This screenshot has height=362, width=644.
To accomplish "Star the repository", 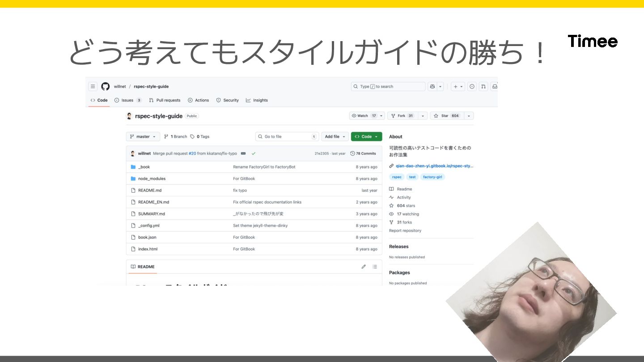I will click(x=446, y=116).
